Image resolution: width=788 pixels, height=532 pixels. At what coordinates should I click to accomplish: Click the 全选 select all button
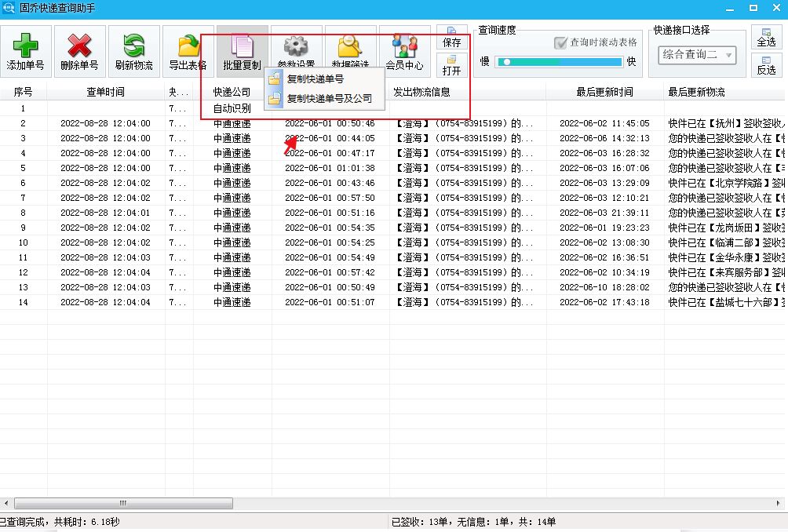(x=766, y=37)
